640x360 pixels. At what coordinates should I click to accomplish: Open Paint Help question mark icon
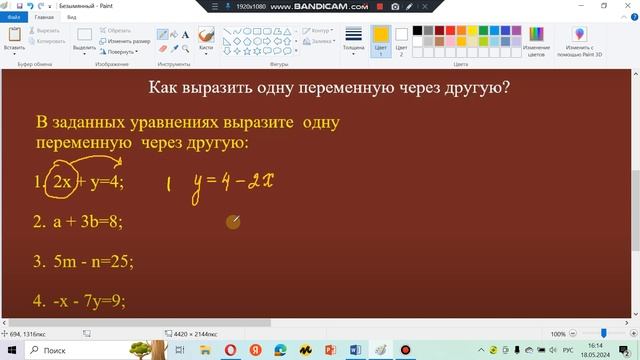[x=634, y=17]
